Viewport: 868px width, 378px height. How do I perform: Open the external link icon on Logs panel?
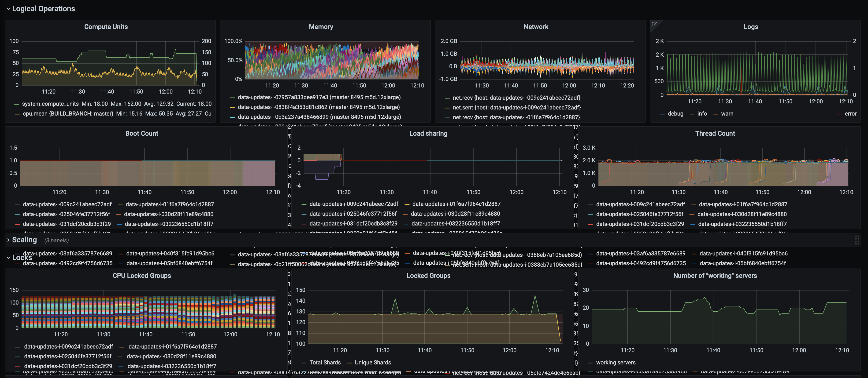click(654, 24)
